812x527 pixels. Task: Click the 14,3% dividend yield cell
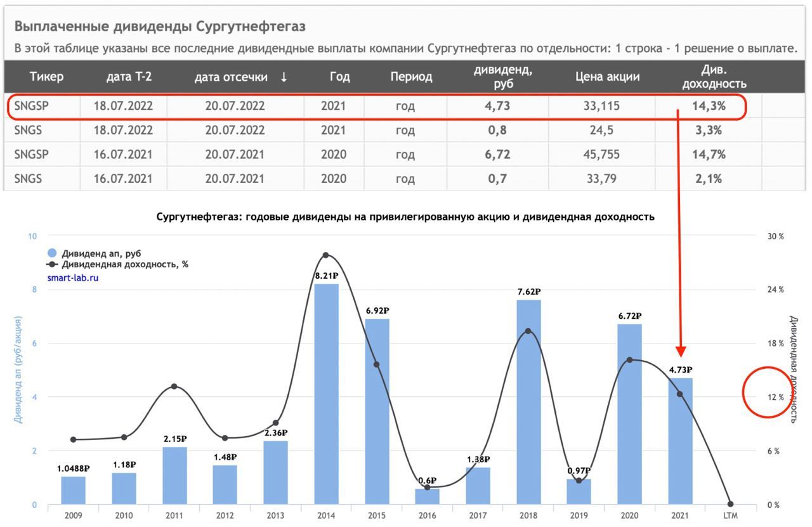709,106
